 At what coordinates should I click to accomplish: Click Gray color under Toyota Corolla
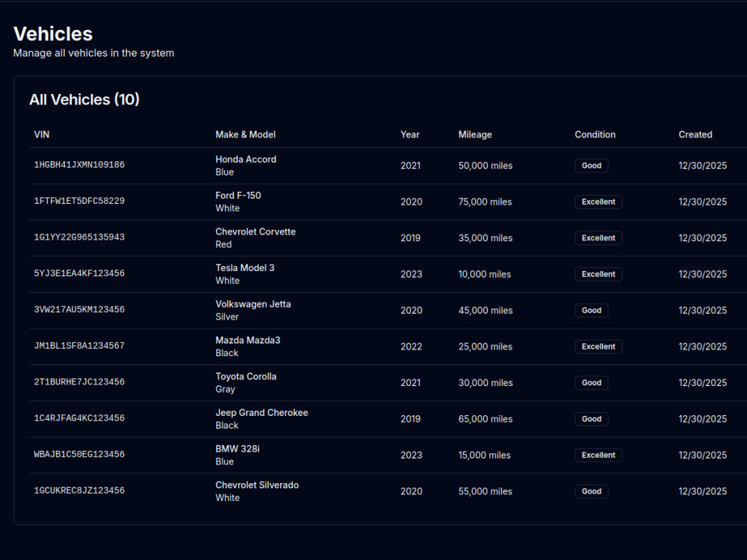point(226,389)
